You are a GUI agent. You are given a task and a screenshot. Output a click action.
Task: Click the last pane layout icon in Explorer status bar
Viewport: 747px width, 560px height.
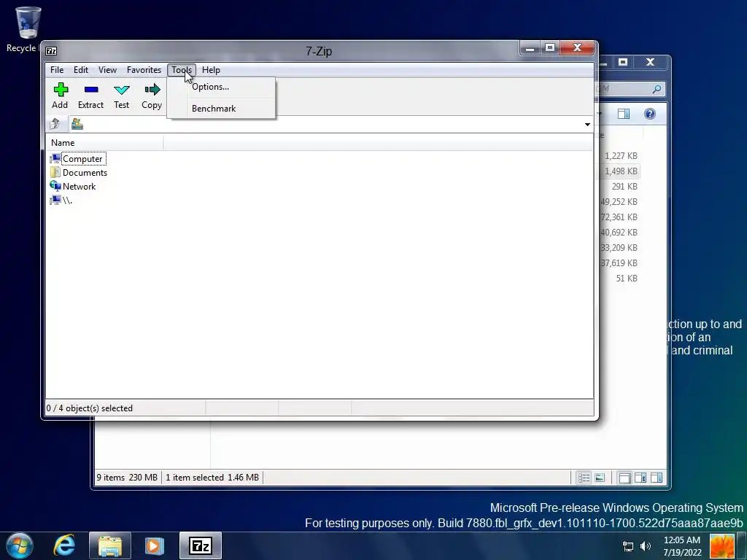coord(657,478)
